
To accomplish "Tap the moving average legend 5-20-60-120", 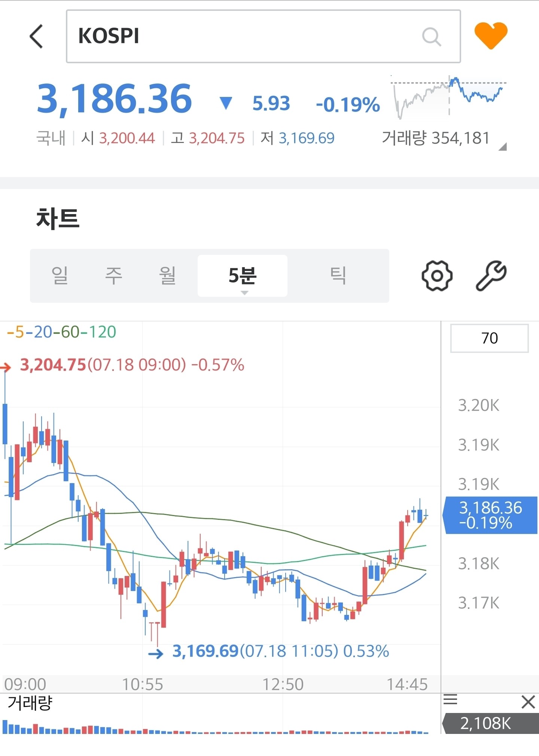I will click(62, 332).
